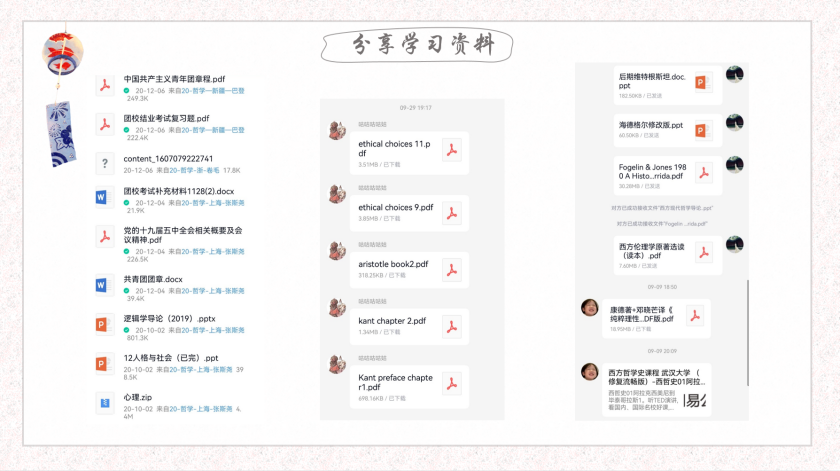Click the PowerPoint icon in 后期维特根斯坦.doc.ppt message
This screenshot has width=840, height=471.
pos(703,83)
